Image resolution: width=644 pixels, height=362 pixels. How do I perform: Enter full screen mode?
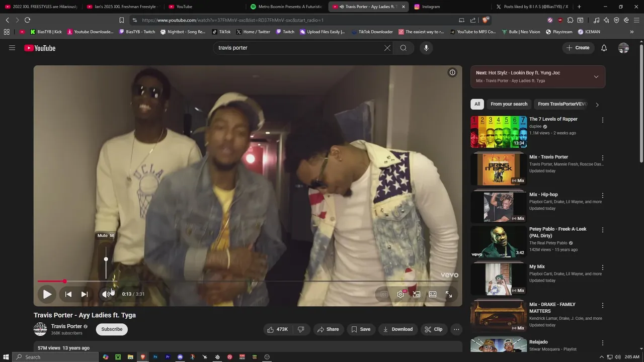tap(449, 294)
